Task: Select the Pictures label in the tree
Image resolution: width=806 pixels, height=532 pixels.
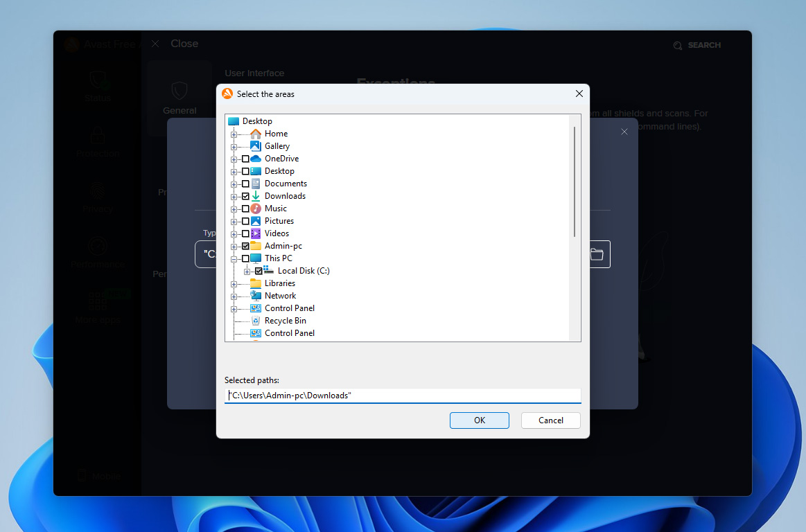Action: [x=279, y=221]
